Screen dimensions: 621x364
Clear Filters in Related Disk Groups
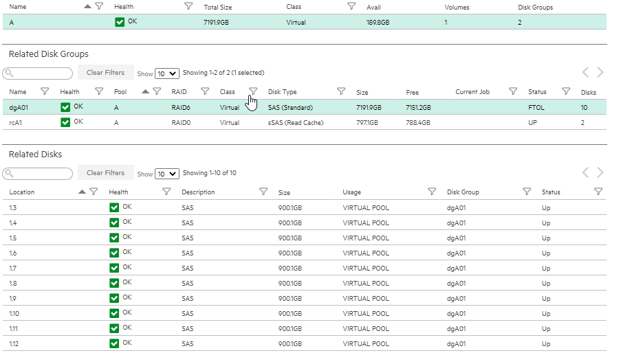106,72
